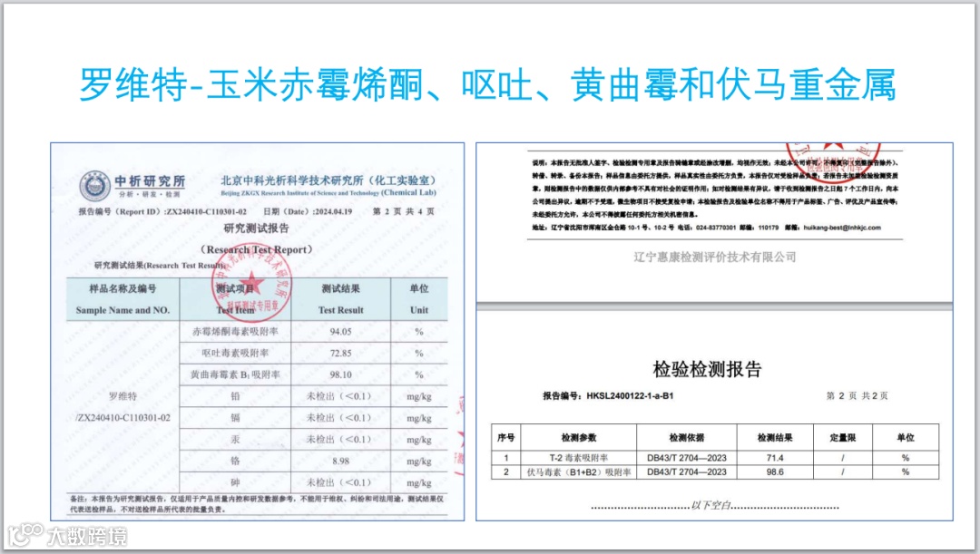Click /ZX240410-C110301-02 in the sample name cell
The height and width of the screenshot is (554, 980).
click(x=122, y=418)
